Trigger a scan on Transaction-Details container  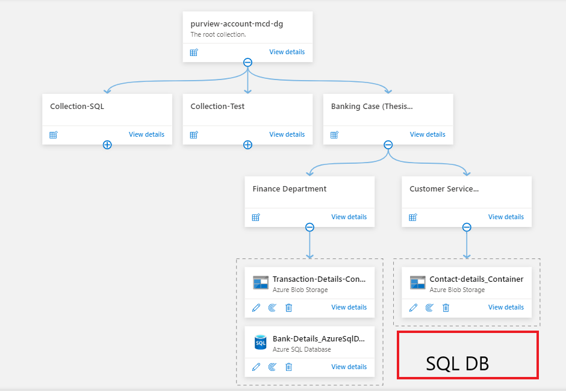point(272,307)
